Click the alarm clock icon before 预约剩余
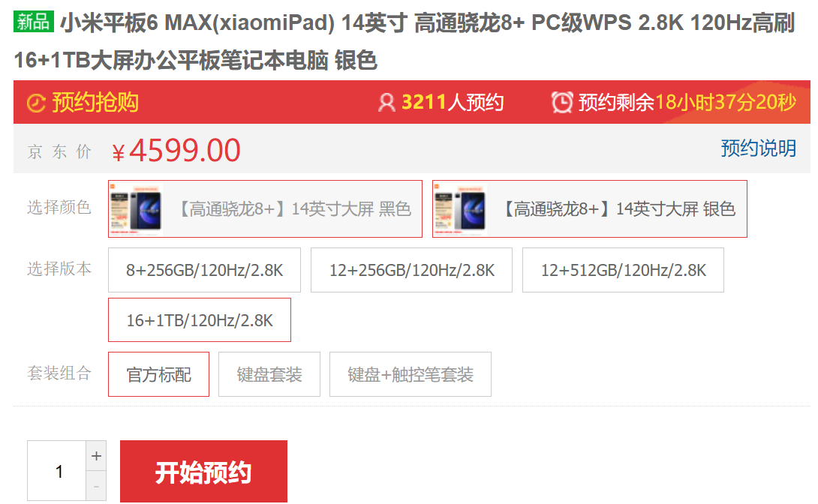 coord(562,102)
